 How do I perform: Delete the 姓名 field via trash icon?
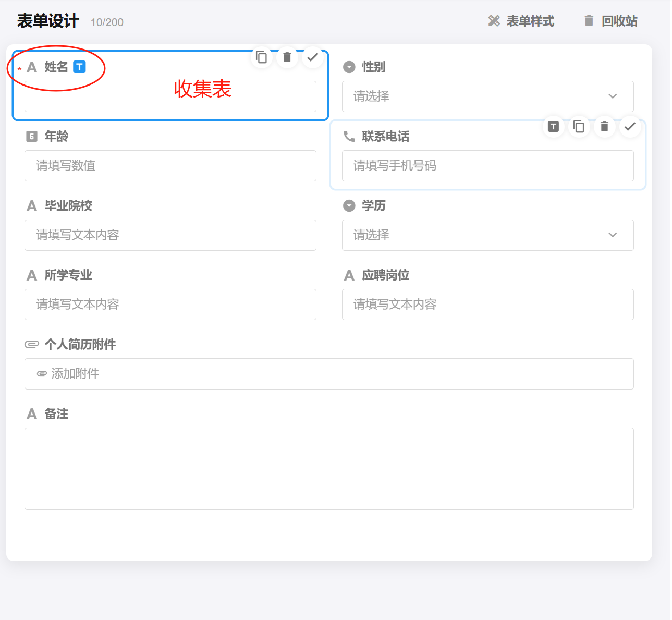coord(287,57)
